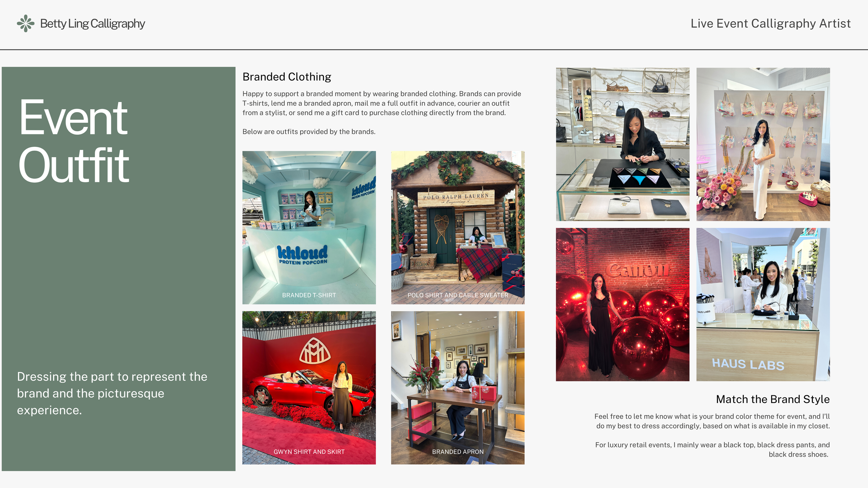The image size is (868, 488).
Task: Click the Match the Brand Style heading
Action: (773, 399)
